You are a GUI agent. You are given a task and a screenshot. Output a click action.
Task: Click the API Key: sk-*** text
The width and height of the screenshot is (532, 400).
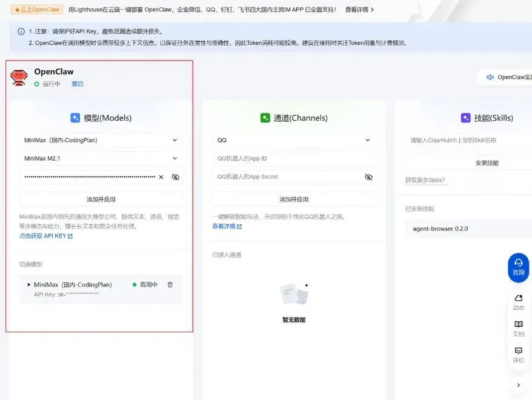point(66,294)
